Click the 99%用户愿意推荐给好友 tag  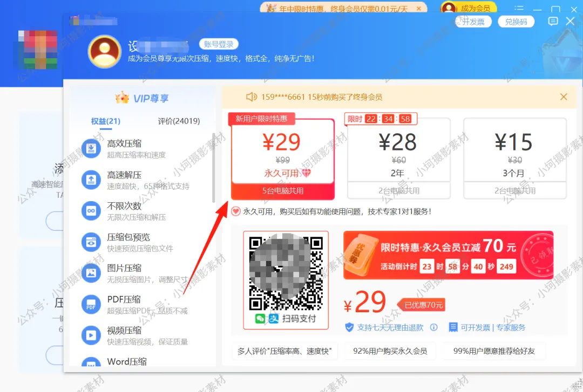click(494, 351)
